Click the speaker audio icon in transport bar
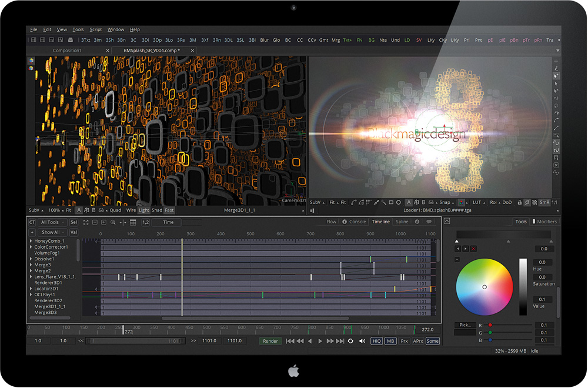This screenshot has width=588, height=388. (x=362, y=341)
